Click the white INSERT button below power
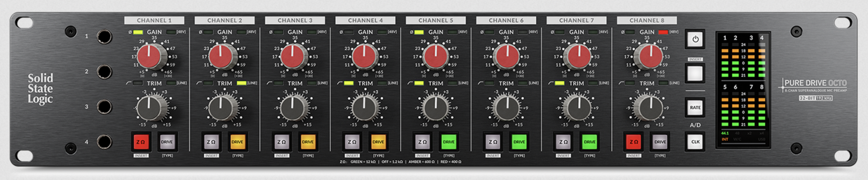This screenshot has width=868, height=180. tap(695, 73)
